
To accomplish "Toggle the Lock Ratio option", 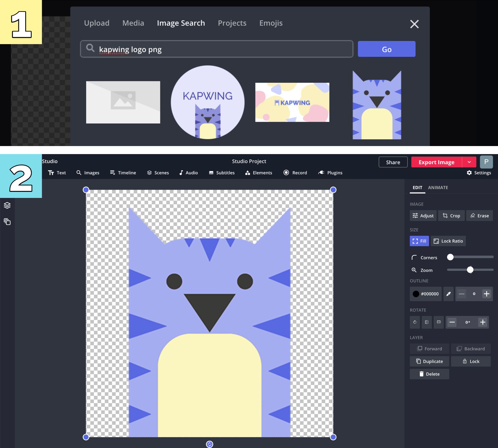I will (448, 241).
